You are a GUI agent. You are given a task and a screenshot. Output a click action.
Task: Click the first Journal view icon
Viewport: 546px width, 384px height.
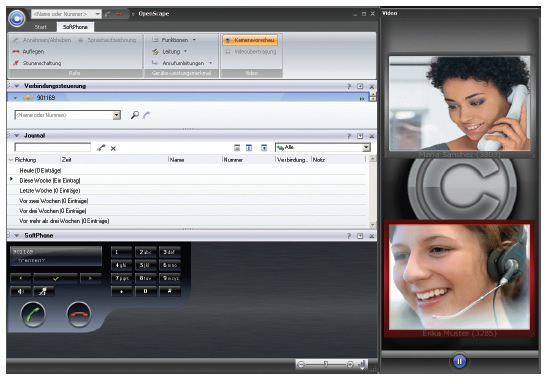tap(237, 148)
